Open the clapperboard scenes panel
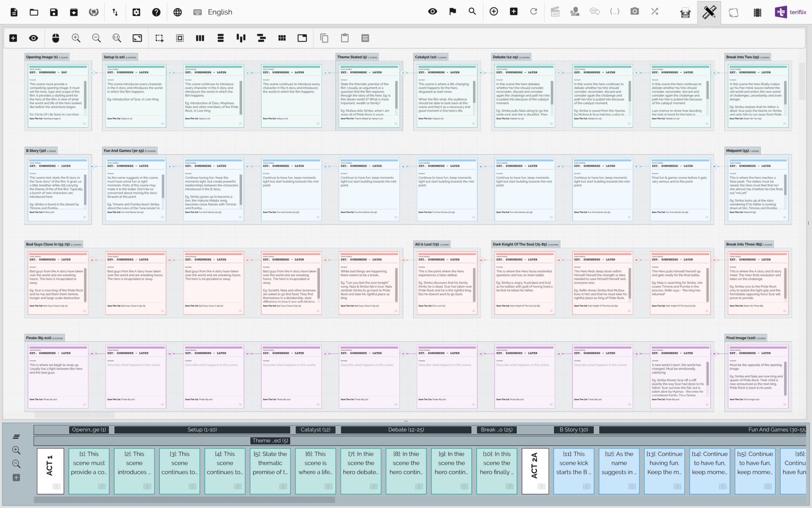 pyautogui.click(x=556, y=12)
